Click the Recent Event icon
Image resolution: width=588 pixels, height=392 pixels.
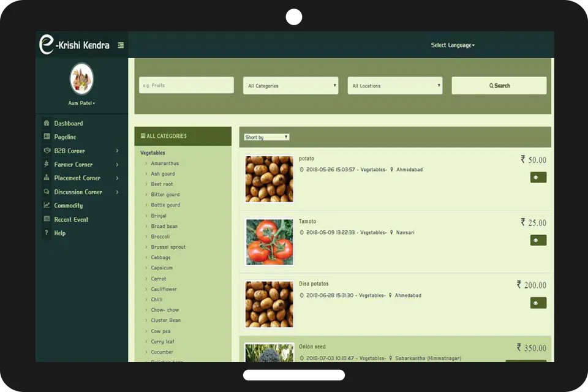coord(47,219)
